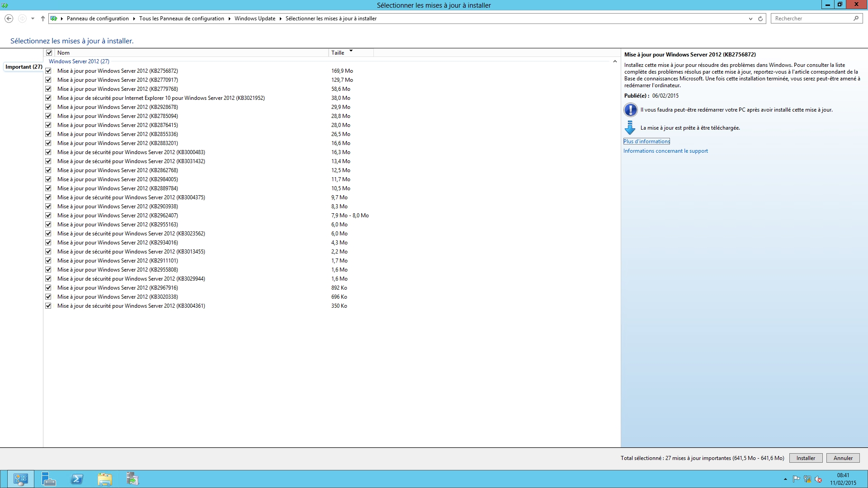Open Panneau de configuration breadcrumb
Image resolution: width=868 pixels, height=488 pixels.
click(98, 19)
